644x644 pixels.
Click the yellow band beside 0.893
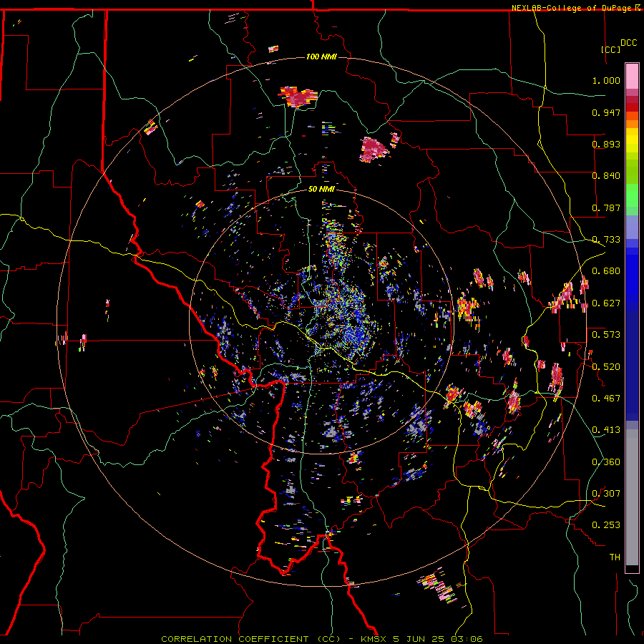[632, 144]
